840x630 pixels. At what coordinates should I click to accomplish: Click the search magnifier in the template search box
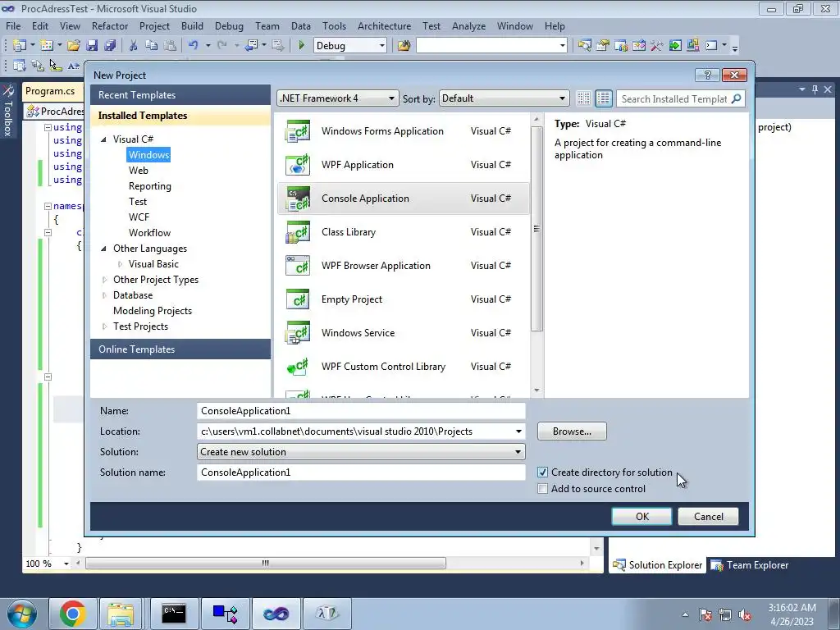[737, 98]
